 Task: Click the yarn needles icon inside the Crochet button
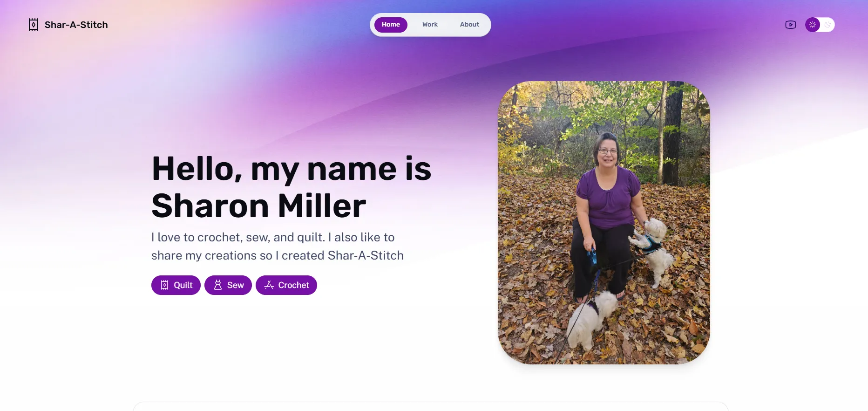pyautogui.click(x=269, y=285)
